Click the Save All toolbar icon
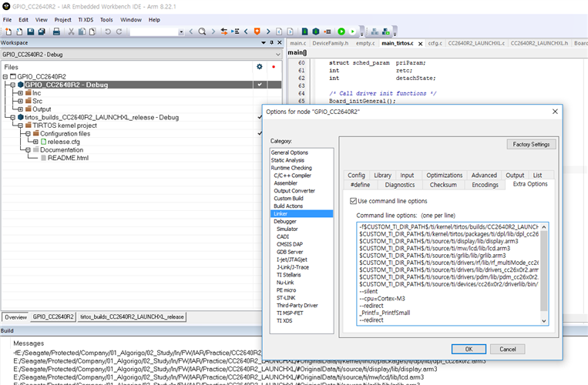The width and height of the screenshot is (588, 385). (42, 32)
